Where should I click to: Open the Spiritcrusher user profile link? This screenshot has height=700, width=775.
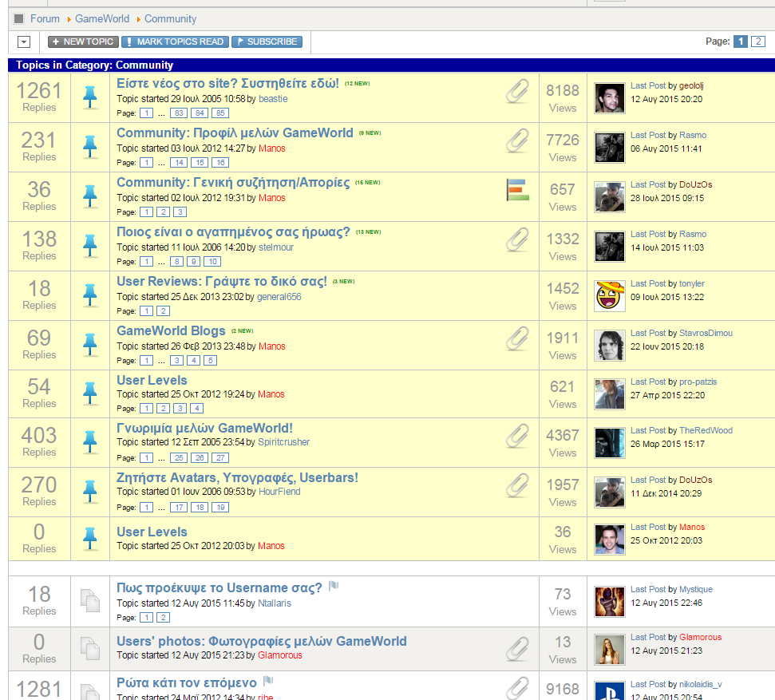click(283, 442)
